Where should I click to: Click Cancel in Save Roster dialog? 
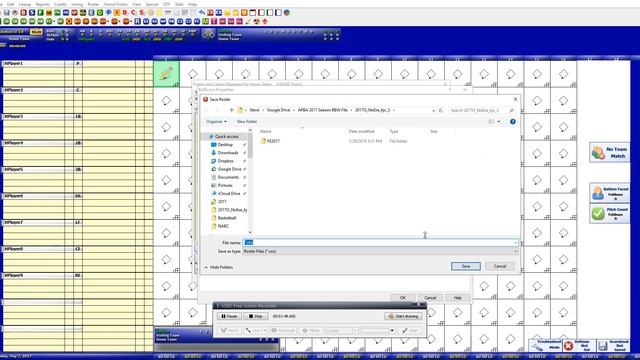[500, 266]
